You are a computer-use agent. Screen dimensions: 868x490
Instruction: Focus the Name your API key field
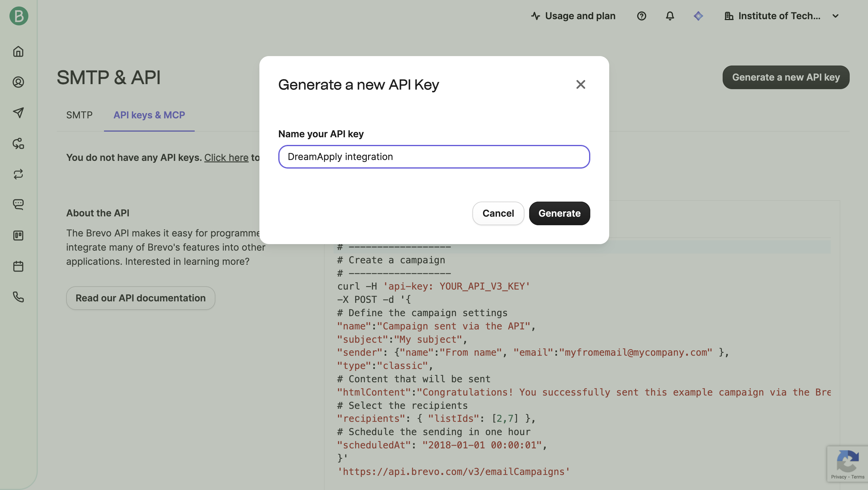[x=434, y=157]
